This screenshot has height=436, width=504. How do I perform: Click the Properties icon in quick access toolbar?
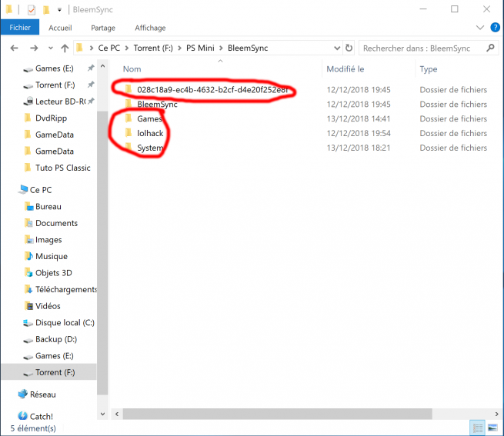32,10
